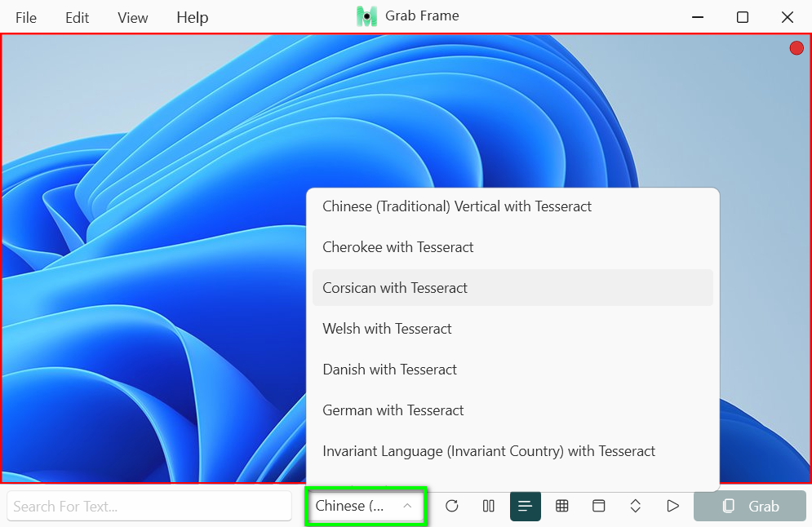The height and width of the screenshot is (527, 812).
Task: Click the pause (freeze frame) icon
Action: pos(489,506)
